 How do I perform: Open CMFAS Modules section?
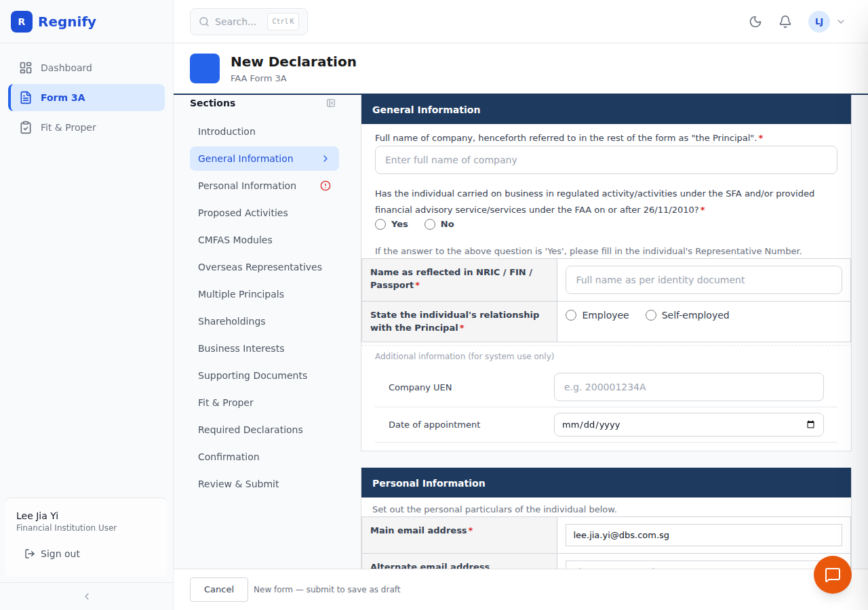click(264, 240)
